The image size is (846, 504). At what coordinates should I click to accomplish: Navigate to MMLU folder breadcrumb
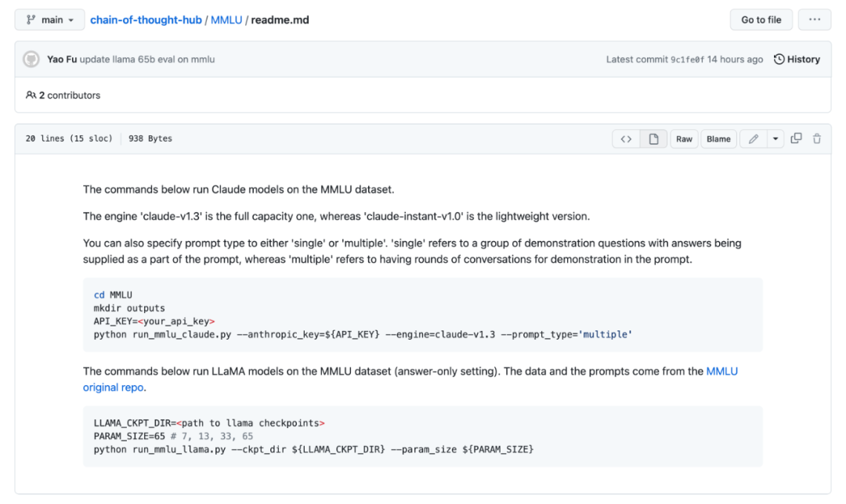pos(226,20)
